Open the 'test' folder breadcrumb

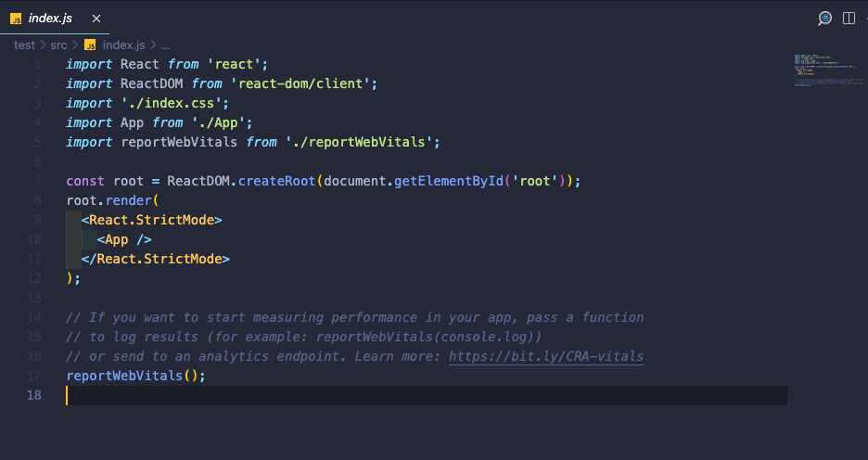[x=24, y=45]
